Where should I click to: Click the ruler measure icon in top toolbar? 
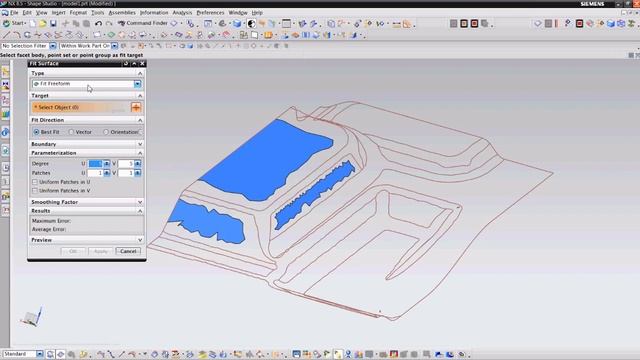coord(396,24)
